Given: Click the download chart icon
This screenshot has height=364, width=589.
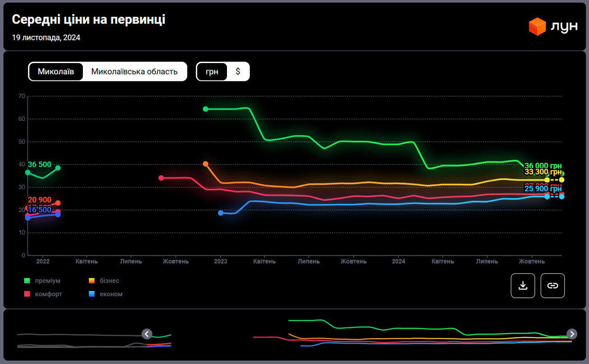Looking at the screenshot, I should (x=523, y=285).
